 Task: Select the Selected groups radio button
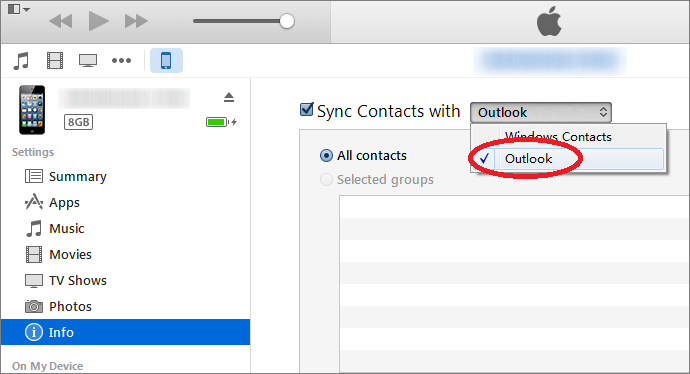326,180
